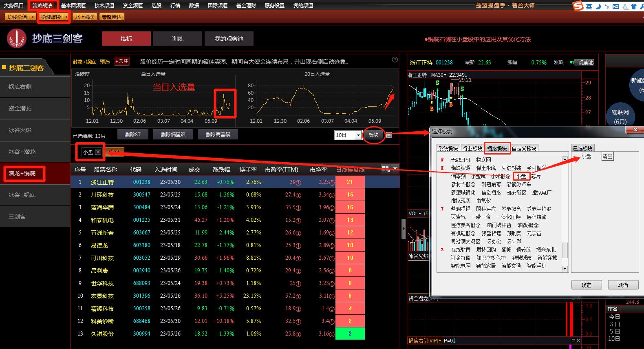Image resolution: width=644 pixels, height=349 pixels.
Task: Click the 剔除低星级 button
Action: click(173, 135)
